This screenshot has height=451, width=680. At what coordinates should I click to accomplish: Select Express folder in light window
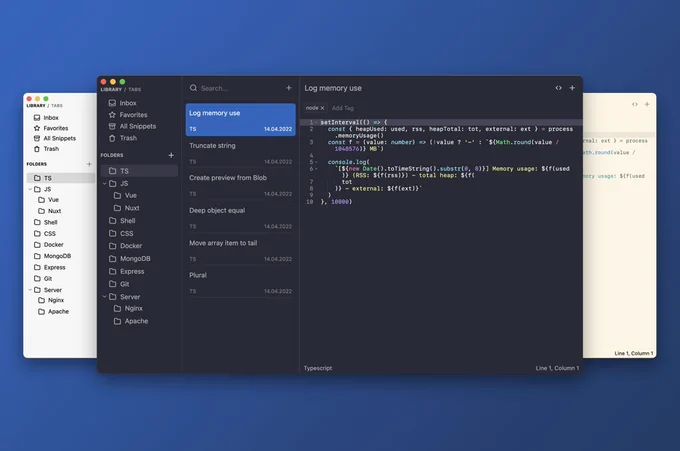click(49, 267)
